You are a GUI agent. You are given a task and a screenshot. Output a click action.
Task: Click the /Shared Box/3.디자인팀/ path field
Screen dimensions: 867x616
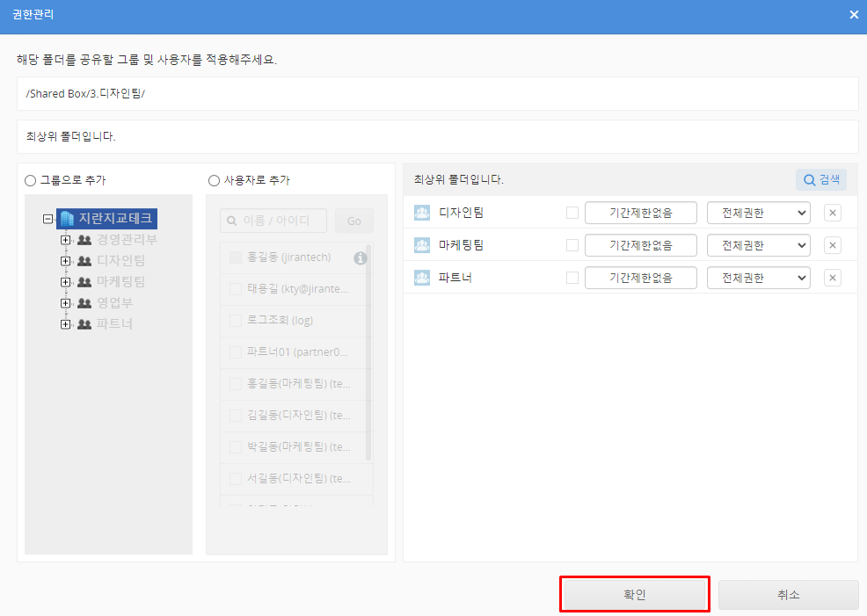click(x=437, y=93)
